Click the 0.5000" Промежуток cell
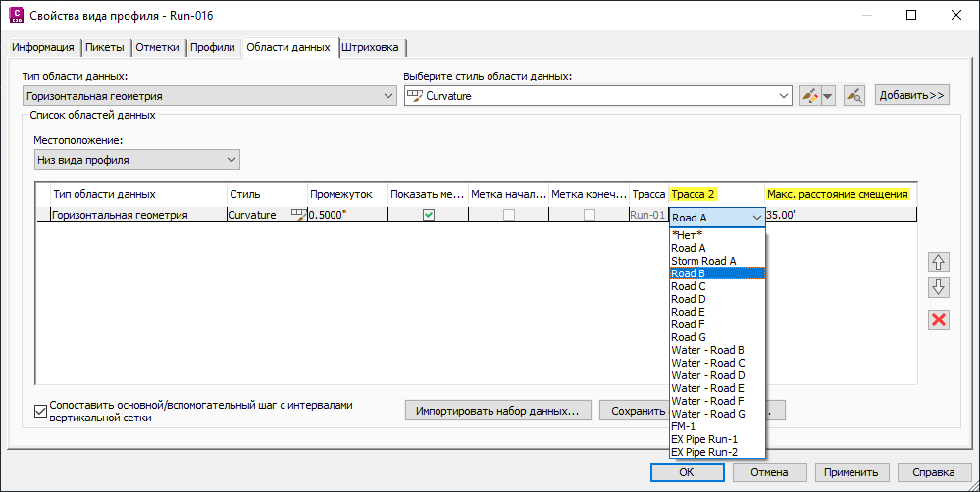Screen dimensions: 980x492 tap(347, 215)
